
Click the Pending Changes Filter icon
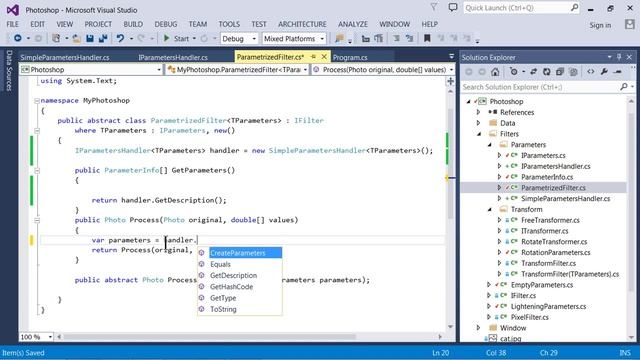click(x=514, y=72)
